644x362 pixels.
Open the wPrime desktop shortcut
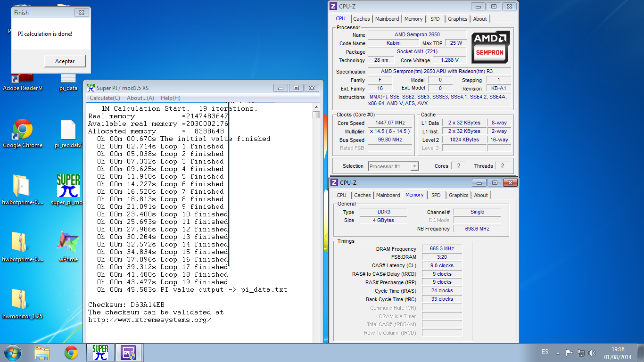pyautogui.click(x=68, y=246)
